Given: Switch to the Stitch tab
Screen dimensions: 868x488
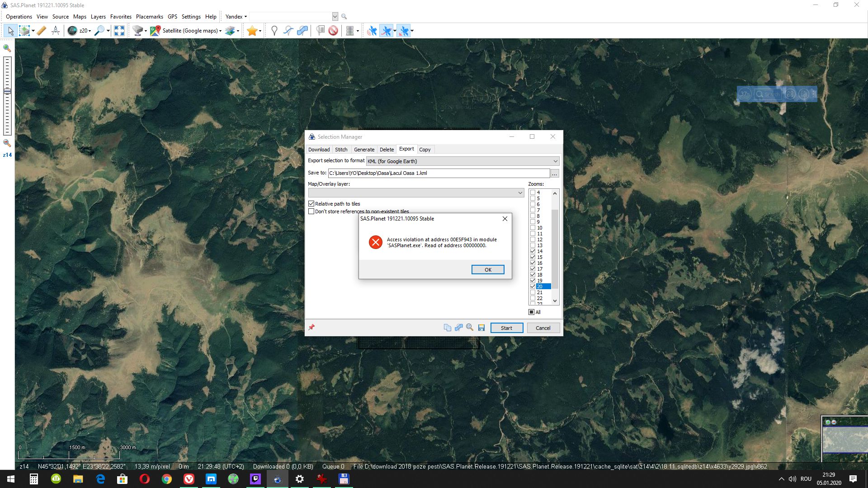Looking at the screenshot, I should 341,150.
